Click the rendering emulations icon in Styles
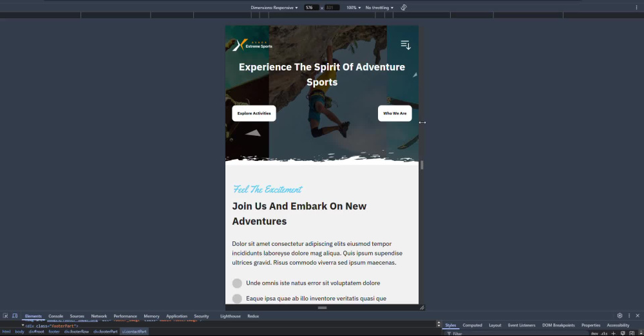Image resolution: width=644 pixels, height=336 pixels. 623,333
